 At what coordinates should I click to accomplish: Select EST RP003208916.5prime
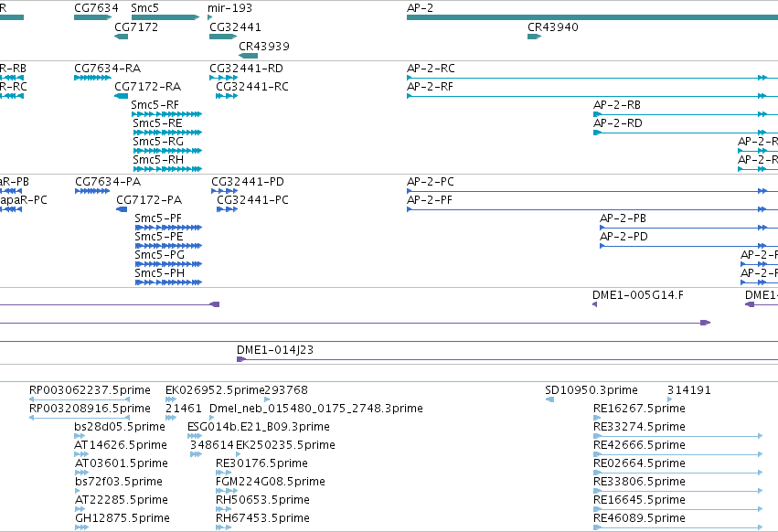(x=90, y=409)
